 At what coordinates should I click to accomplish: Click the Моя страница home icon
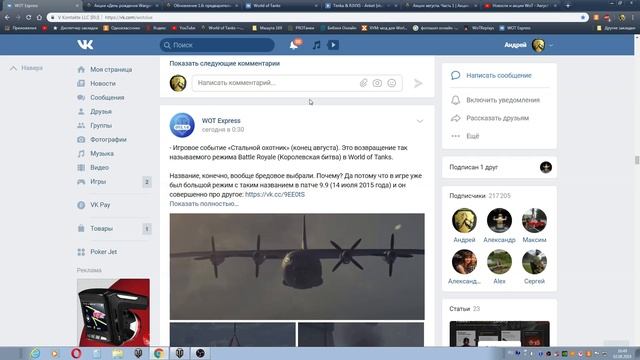point(81,69)
